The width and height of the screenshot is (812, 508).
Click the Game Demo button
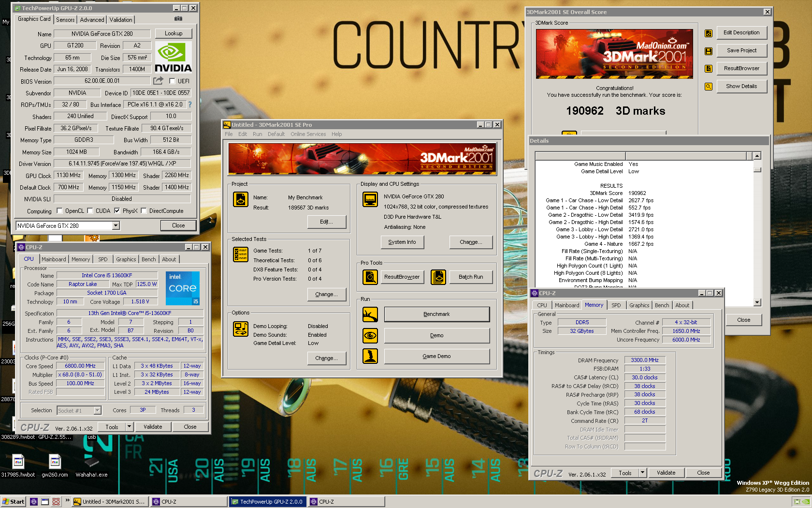(x=437, y=357)
